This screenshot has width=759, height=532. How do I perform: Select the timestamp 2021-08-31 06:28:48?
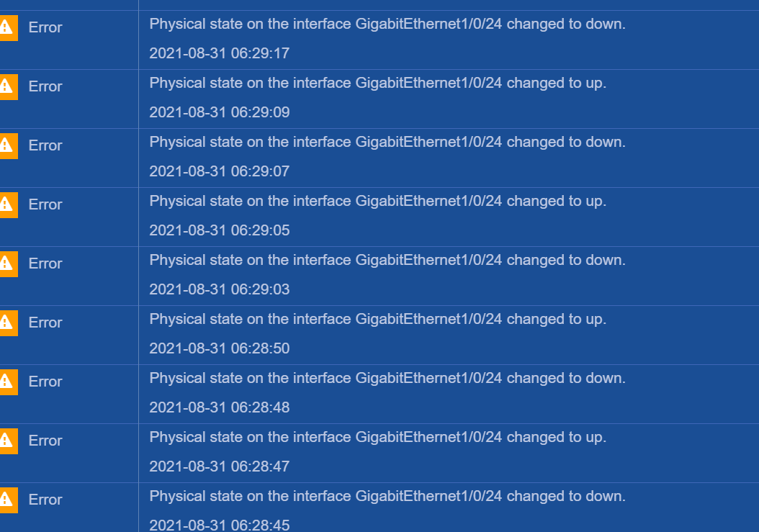point(220,407)
